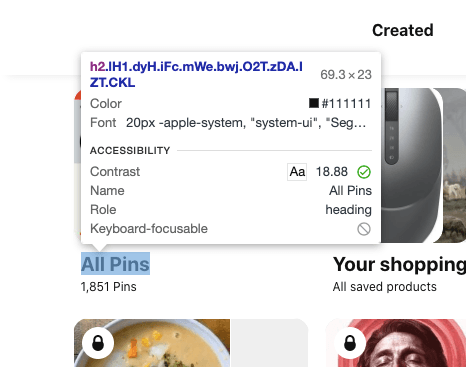Click the #111111 hex color value

coord(346,104)
